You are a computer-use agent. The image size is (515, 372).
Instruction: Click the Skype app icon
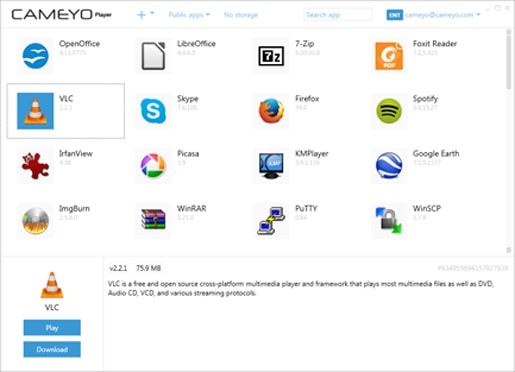(x=153, y=111)
